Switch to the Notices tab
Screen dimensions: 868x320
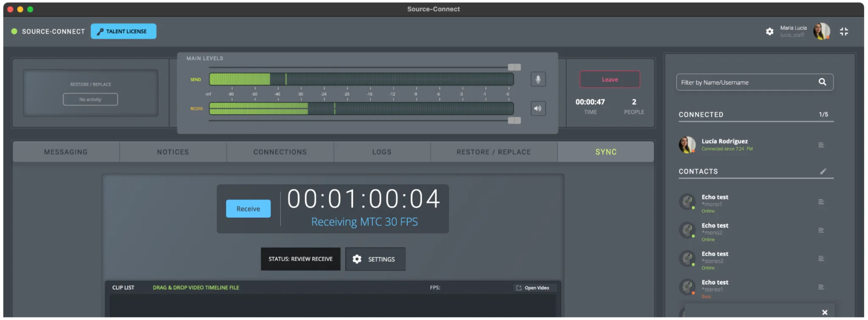pos(173,152)
